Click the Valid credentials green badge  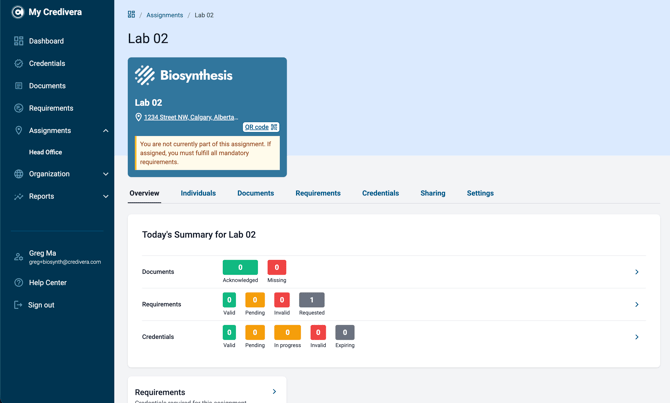[x=229, y=332]
